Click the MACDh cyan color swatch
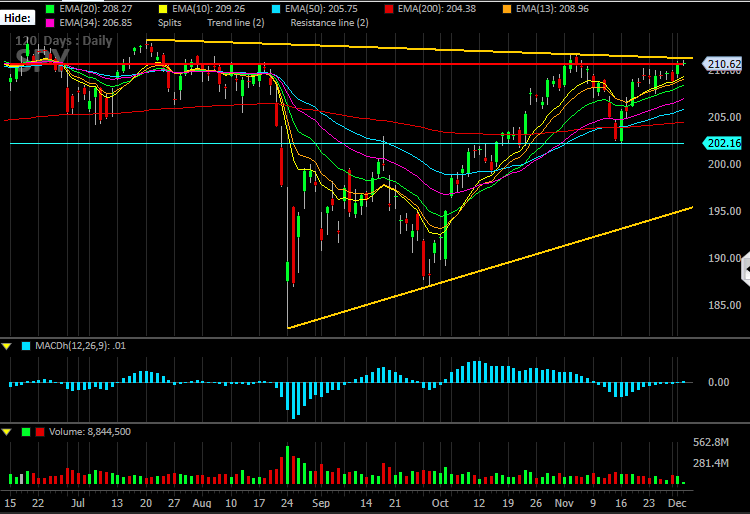Screen dimensions: 750x514 coord(26,346)
